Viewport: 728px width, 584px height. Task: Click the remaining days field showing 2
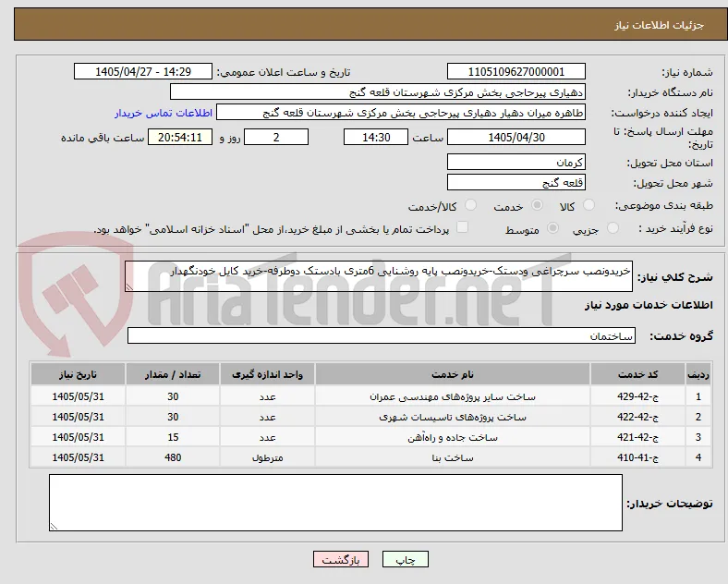coord(276,138)
